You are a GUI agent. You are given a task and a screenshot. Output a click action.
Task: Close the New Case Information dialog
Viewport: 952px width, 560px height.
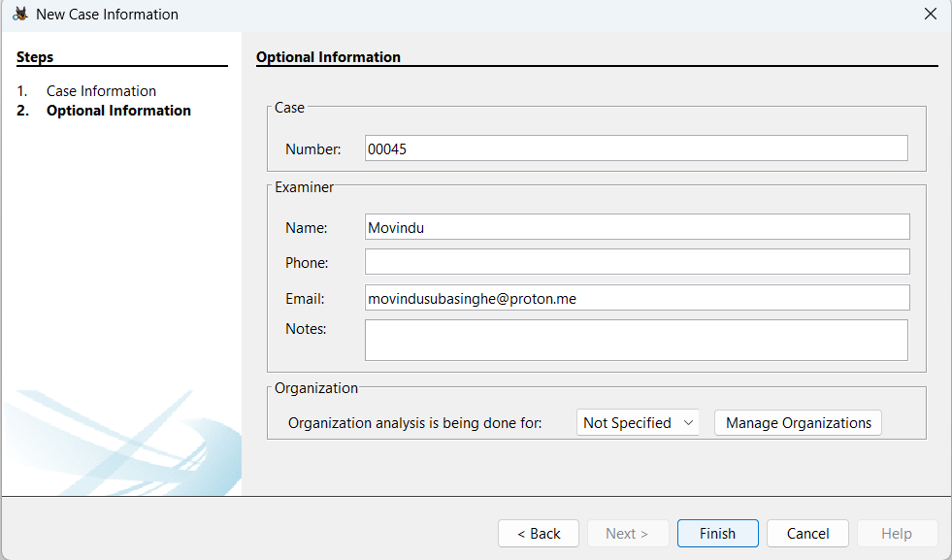coord(930,15)
